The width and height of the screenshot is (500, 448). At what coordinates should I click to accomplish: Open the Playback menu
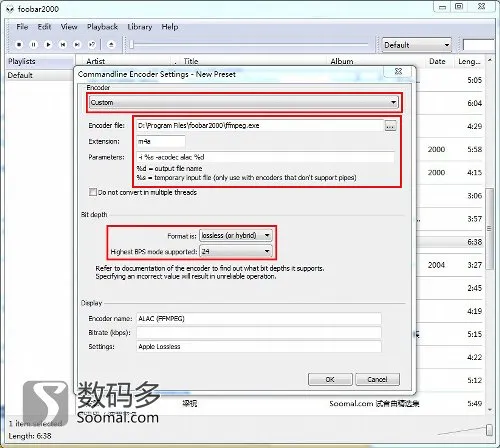coord(102,27)
